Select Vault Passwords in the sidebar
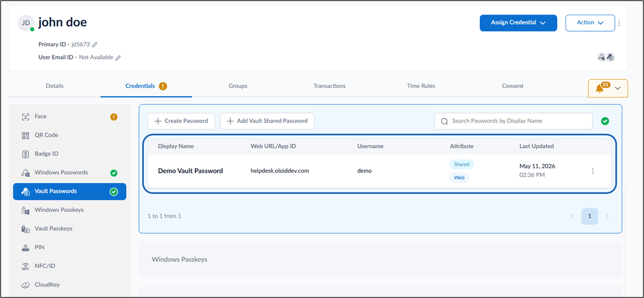The height and width of the screenshot is (298, 644). (70, 191)
